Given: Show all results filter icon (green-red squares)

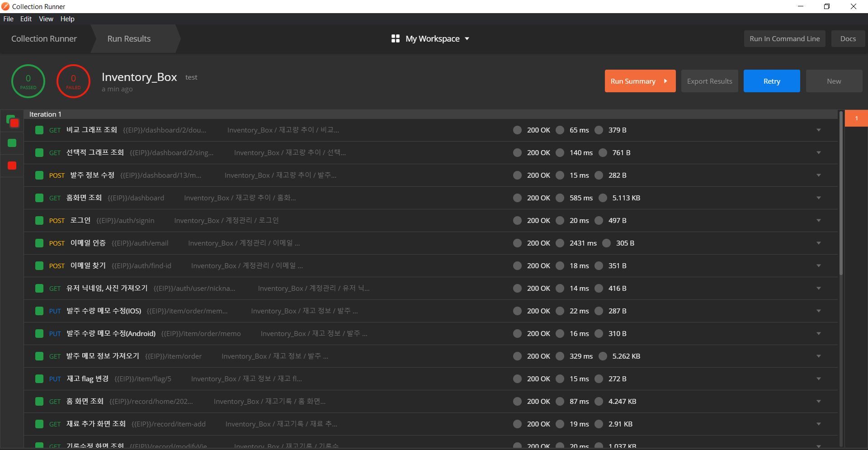Looking at the screenshot, I should (x=12, y=121).
